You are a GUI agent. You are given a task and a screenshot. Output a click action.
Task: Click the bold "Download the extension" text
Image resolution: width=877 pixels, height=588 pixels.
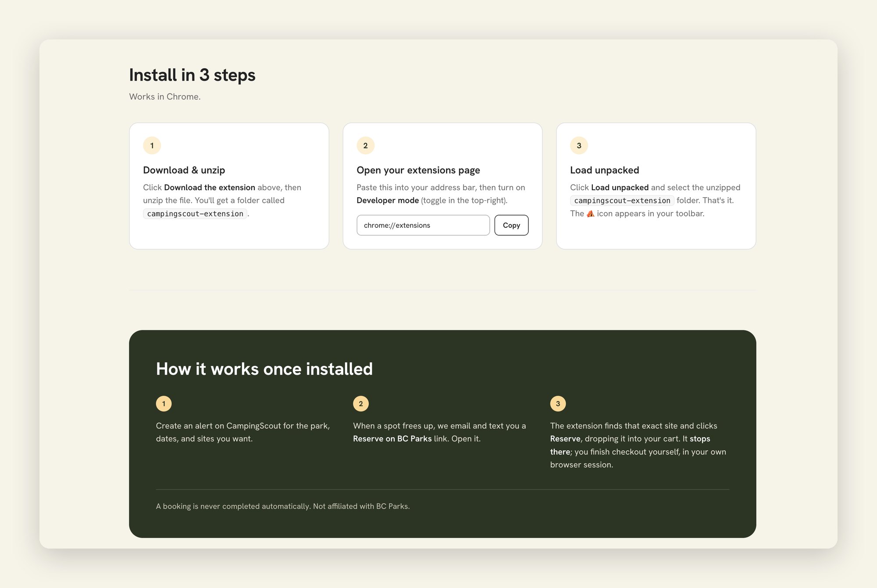pyautogui.click(x=210, y=188)
